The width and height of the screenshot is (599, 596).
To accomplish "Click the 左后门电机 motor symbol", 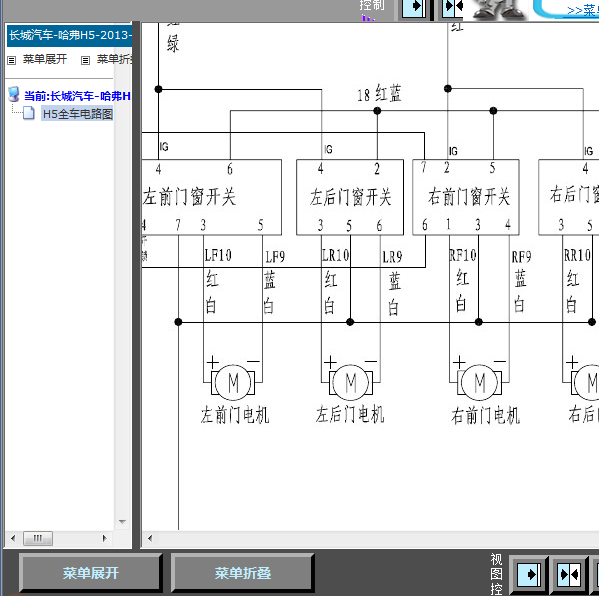I will pyautogui.click(x=351, y=382).
